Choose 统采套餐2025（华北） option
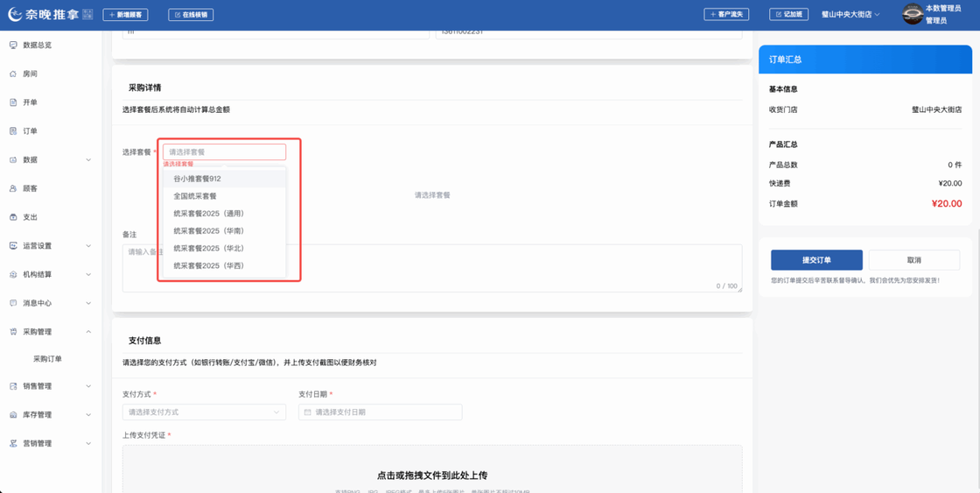The image size is (980, 493). pos(224,249)
